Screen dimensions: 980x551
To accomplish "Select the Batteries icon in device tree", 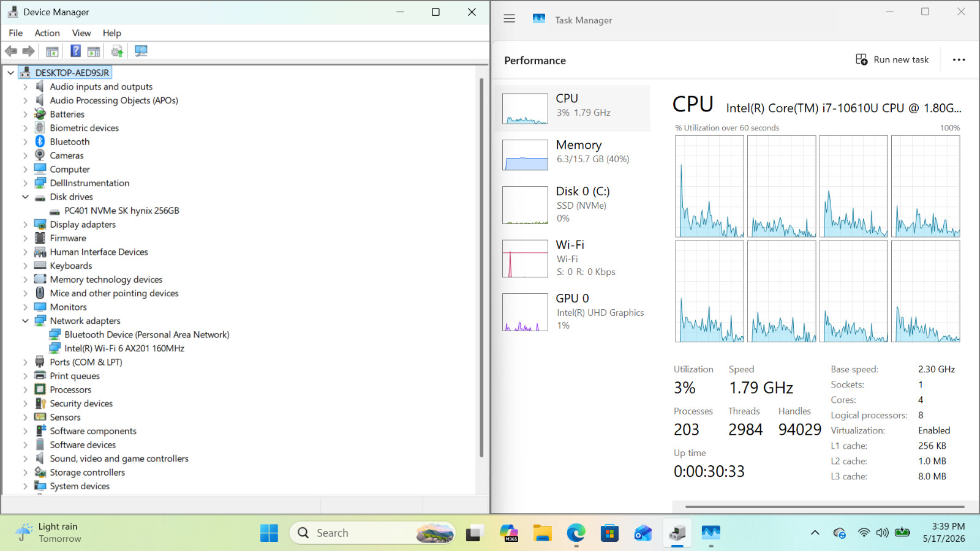I will coord(40,114).
